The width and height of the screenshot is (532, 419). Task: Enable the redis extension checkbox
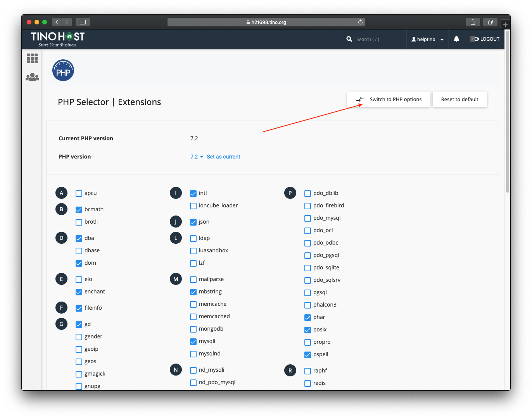click(307, 383)
